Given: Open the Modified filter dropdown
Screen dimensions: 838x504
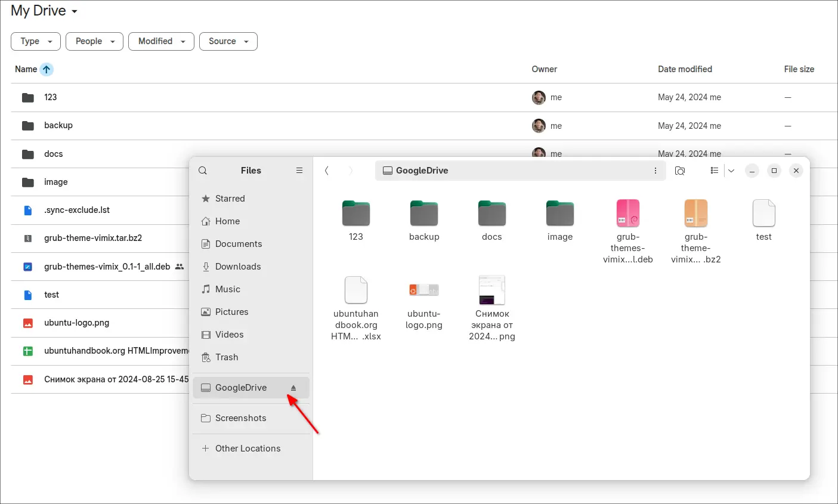Looking at the screenshot, I should coord(161,41).
